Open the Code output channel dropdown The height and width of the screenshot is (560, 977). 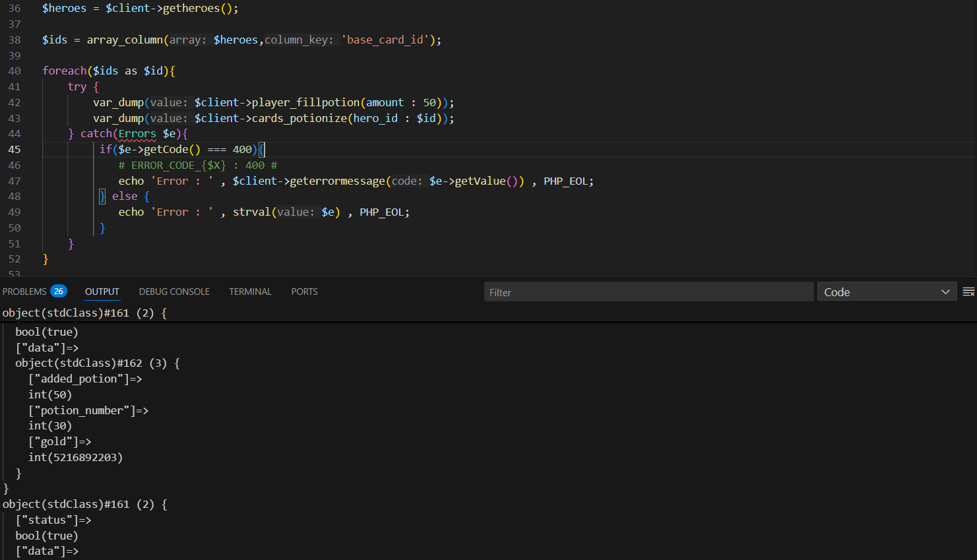[x=887, y=292]
